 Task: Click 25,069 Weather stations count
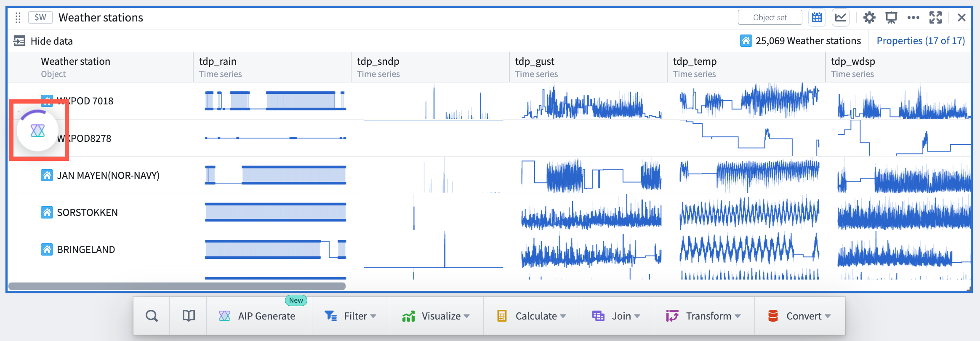point(808,41)
